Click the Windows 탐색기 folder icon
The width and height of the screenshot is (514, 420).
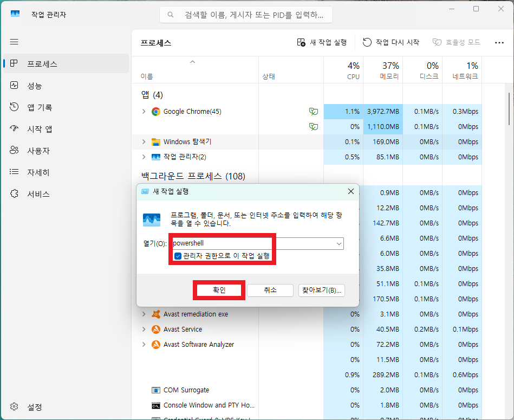click(155, 141)
